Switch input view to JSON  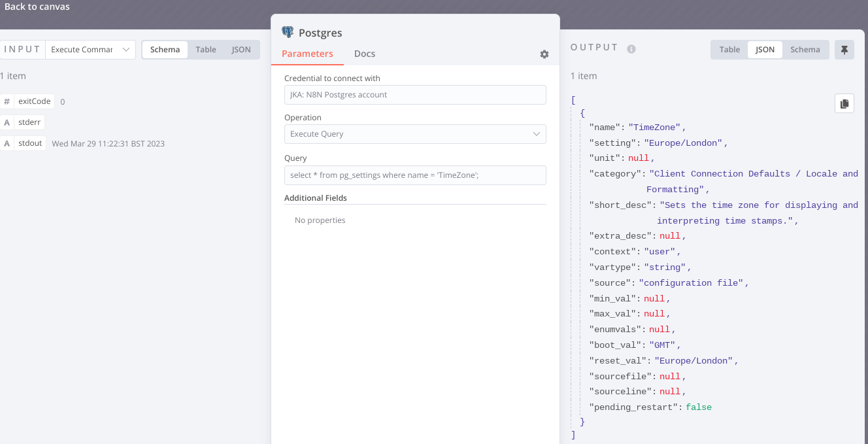(241, 50)
